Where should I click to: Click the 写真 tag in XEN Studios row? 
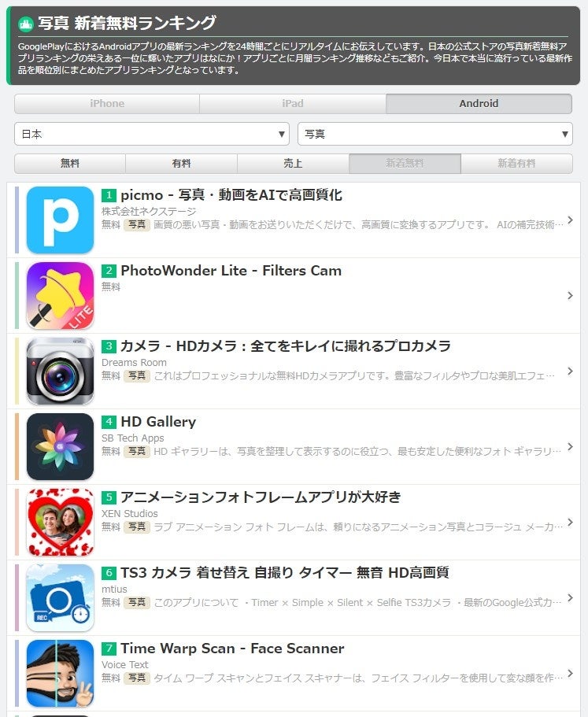tap(137, 527)
